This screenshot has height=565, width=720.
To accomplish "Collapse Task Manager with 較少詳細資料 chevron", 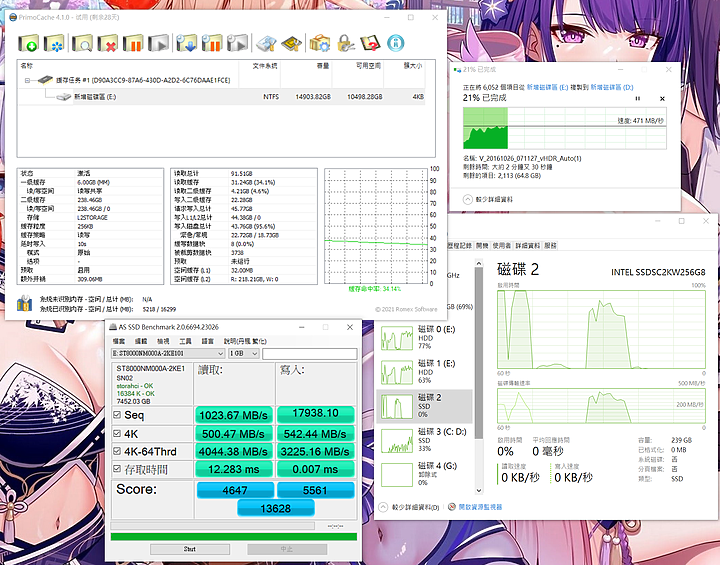I will pos(383,507).
